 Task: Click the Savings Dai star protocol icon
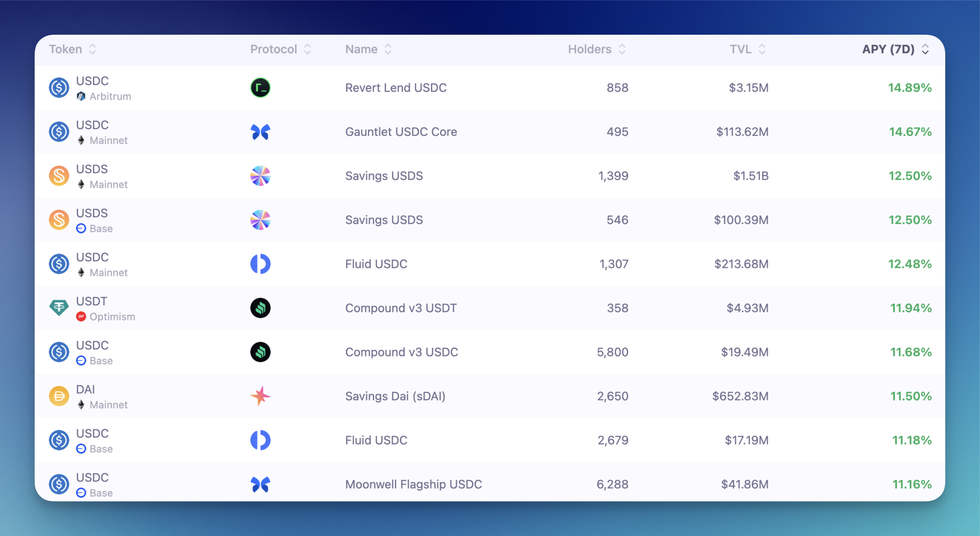click(260, 396)
